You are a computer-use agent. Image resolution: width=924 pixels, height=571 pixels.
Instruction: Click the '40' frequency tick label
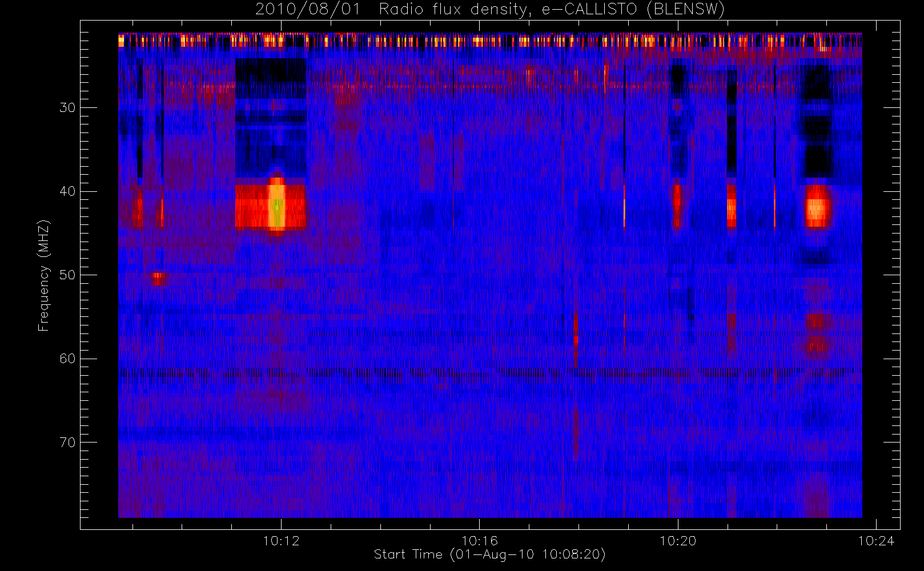point(67,191)
